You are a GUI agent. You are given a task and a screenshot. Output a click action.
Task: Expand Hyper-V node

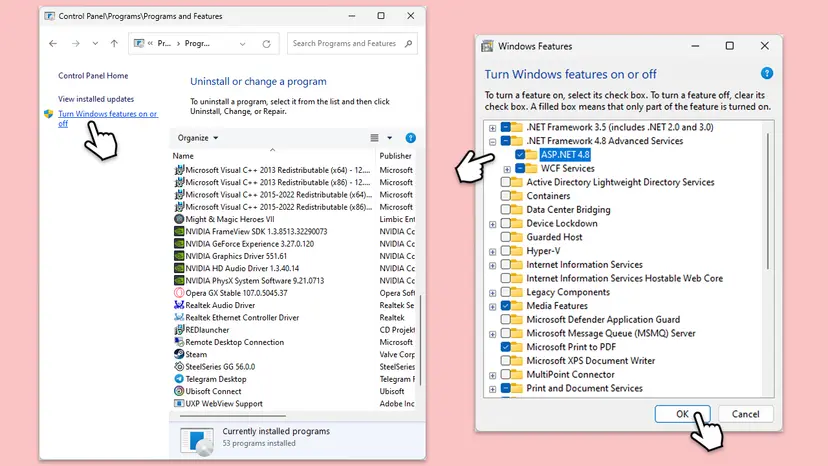click(x=492, y=251)
